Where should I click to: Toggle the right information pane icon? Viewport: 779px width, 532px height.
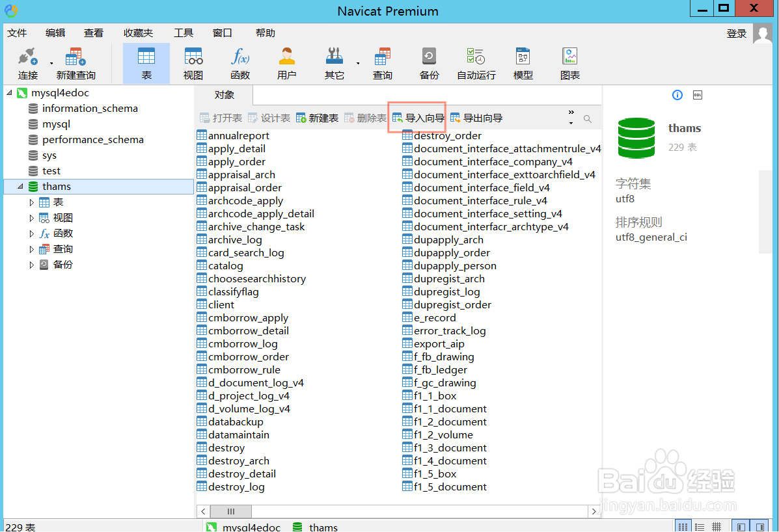click(759, 527)
